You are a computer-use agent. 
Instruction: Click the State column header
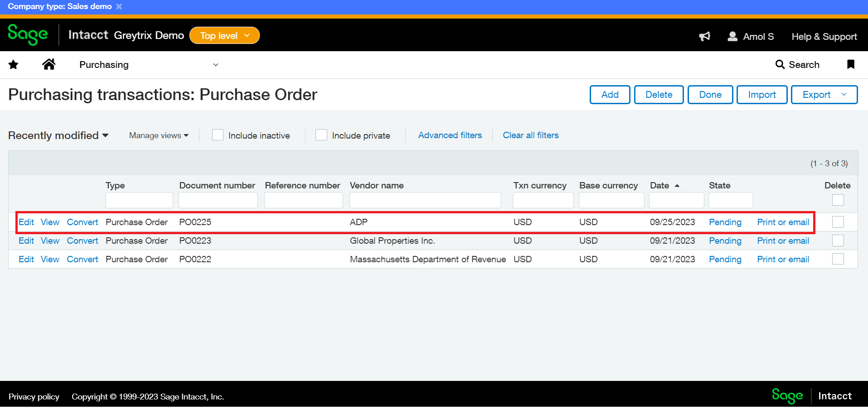pyautogui.click(x=719, y=185)
